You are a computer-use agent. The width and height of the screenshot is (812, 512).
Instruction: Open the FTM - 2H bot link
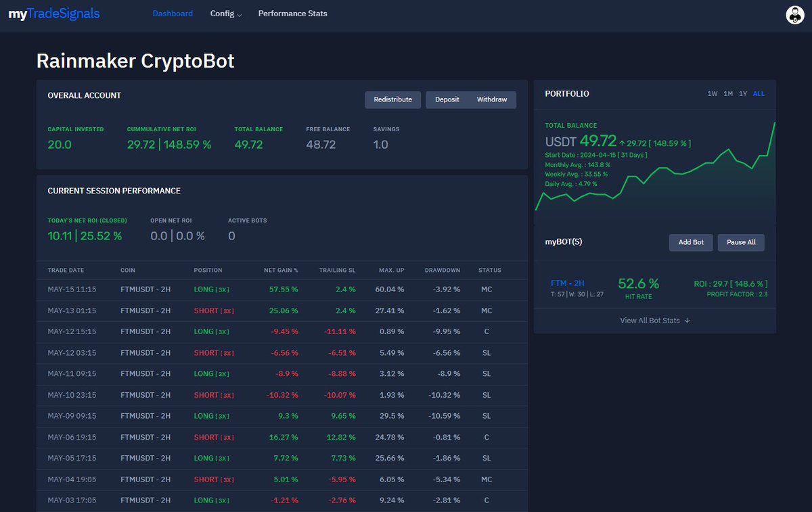568,283
